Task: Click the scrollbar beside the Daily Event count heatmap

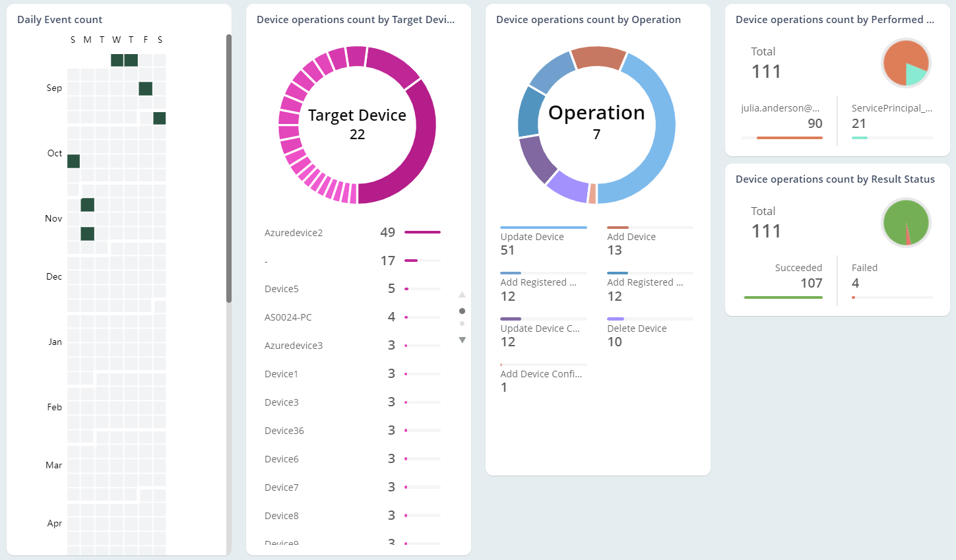Action: 228,165
